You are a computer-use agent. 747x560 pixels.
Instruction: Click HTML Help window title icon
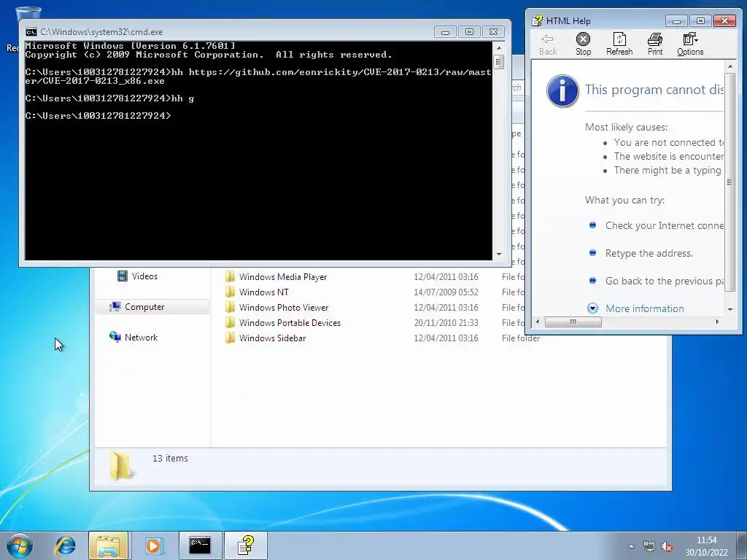(x=537, y=20)
